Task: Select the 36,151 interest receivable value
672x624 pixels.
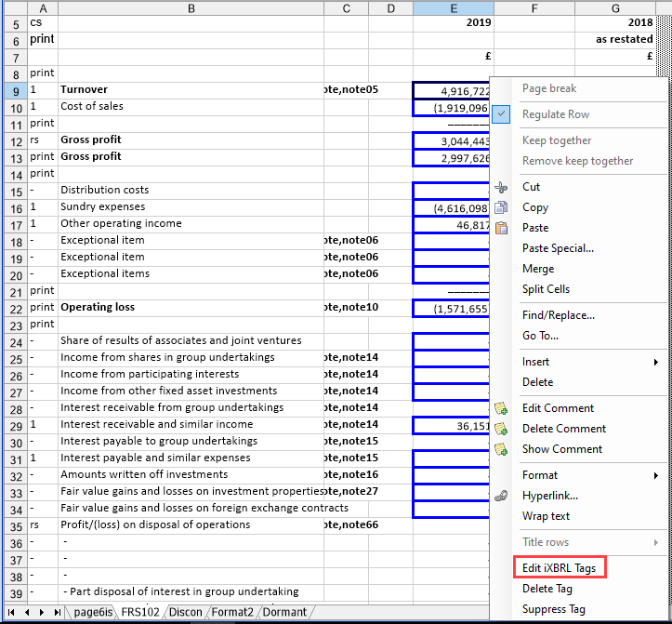Action: [x=452, y=426]
